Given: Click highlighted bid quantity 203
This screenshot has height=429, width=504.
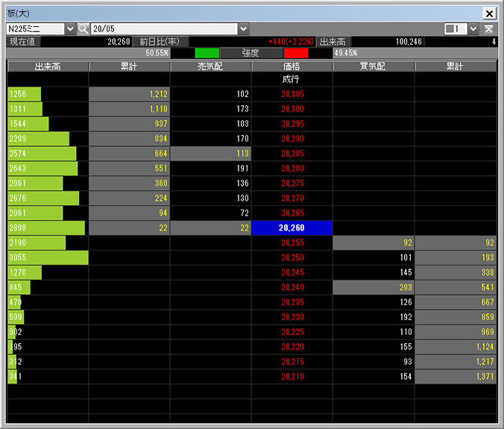Looking at the screenshot, I should pyautogui.click(x=374, y=287).
